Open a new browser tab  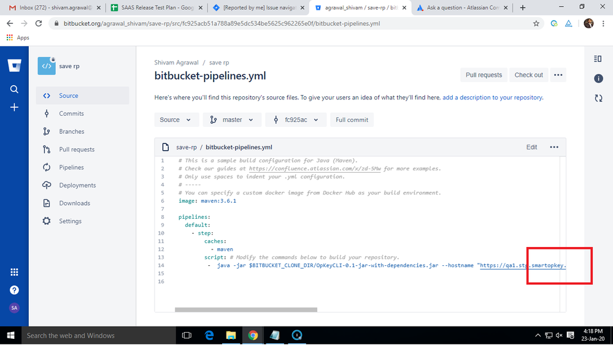tap(523, 7)
